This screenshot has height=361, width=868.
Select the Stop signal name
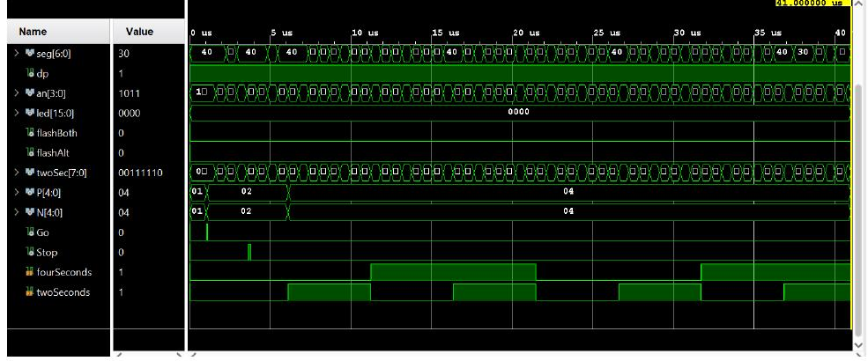tap(47, 253)
